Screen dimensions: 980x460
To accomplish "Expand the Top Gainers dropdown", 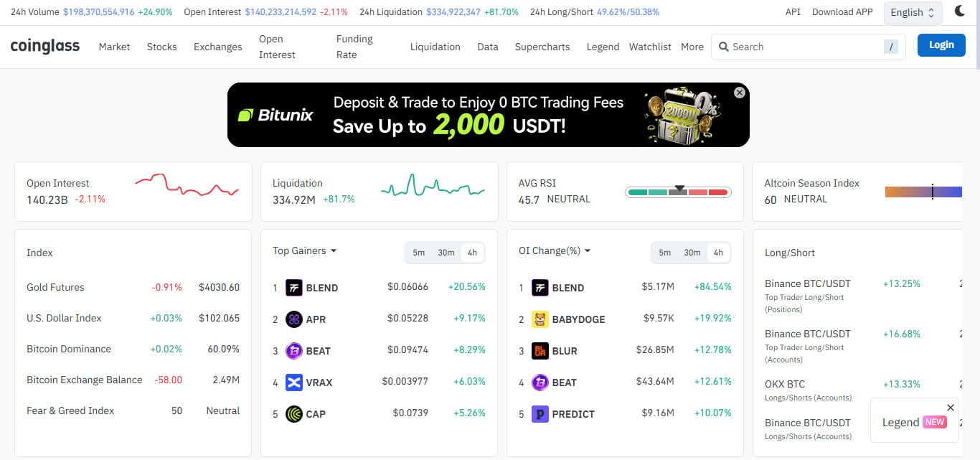I will click(x=305, y=250).
